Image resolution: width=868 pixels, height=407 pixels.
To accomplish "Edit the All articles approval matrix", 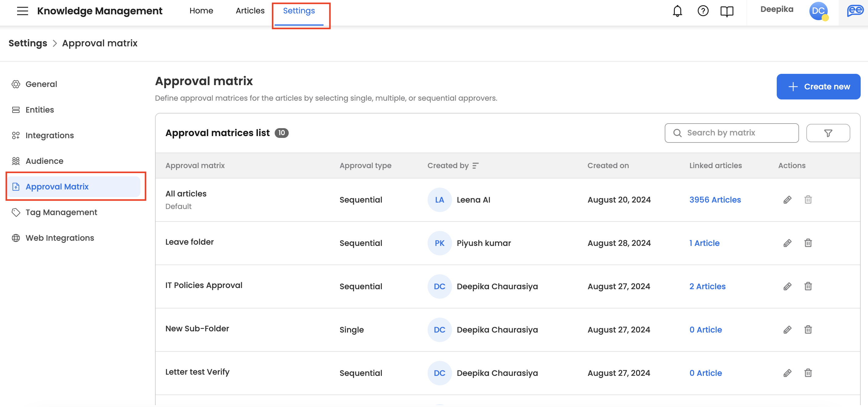I will pyautogui.click(x=787, y=200).
